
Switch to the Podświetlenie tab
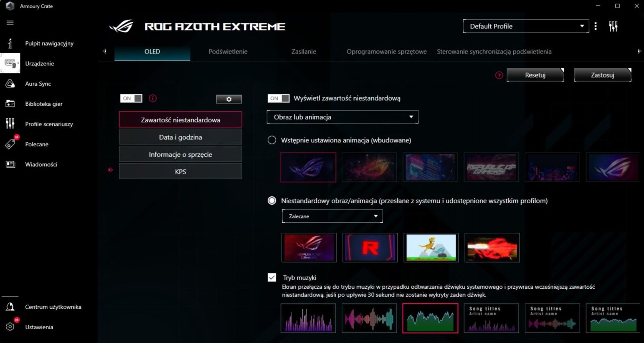pos(228,51)
